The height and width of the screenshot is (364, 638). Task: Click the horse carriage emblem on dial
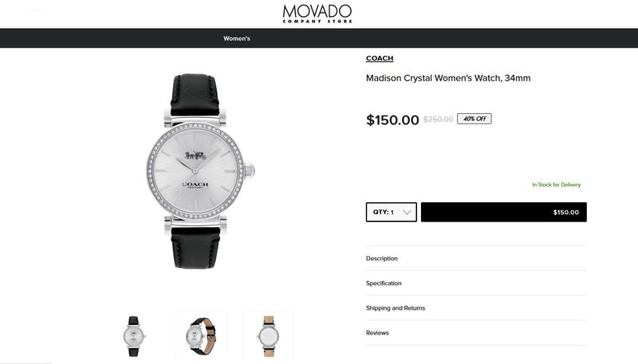[x=195, y=155]
